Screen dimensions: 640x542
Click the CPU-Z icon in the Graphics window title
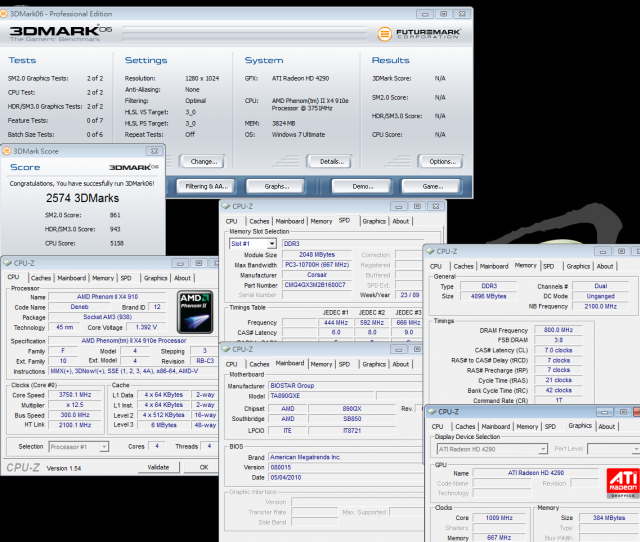432,411
